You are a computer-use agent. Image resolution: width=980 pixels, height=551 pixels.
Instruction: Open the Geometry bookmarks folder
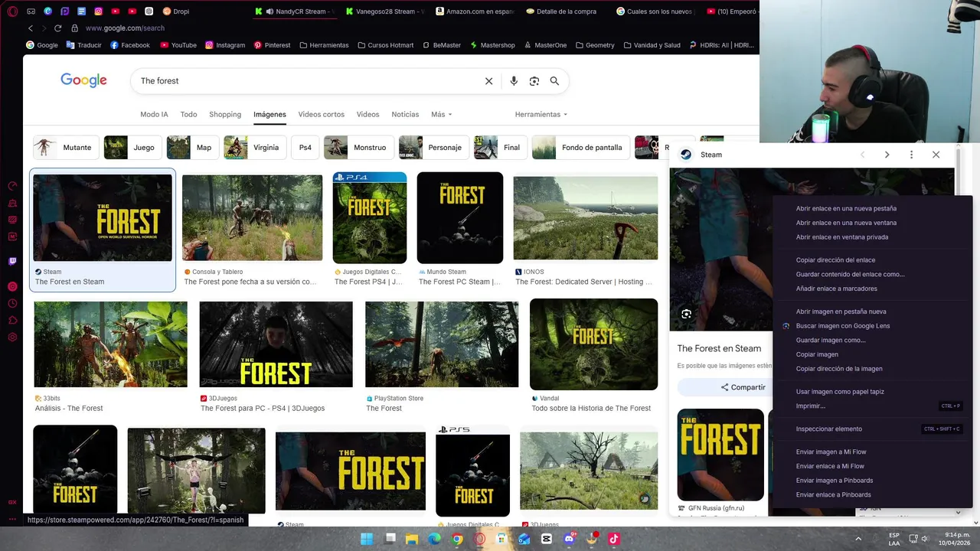[x=595, y=45]
